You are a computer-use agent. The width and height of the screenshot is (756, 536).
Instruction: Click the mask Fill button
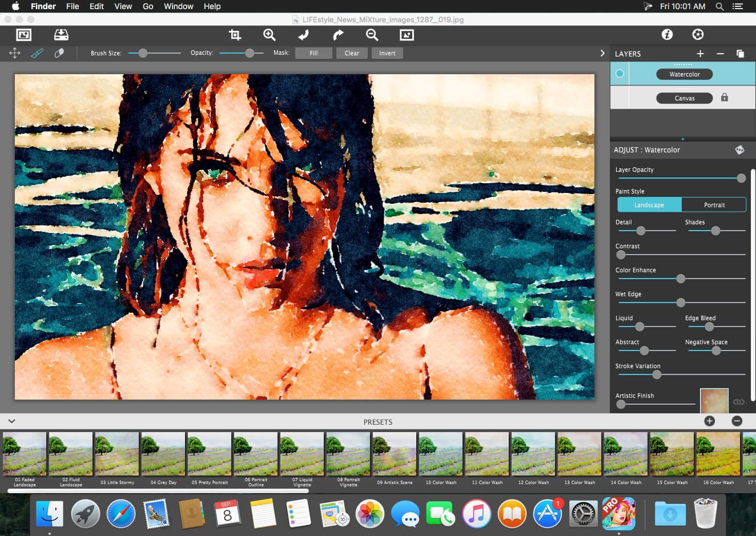tap(313, 53)
